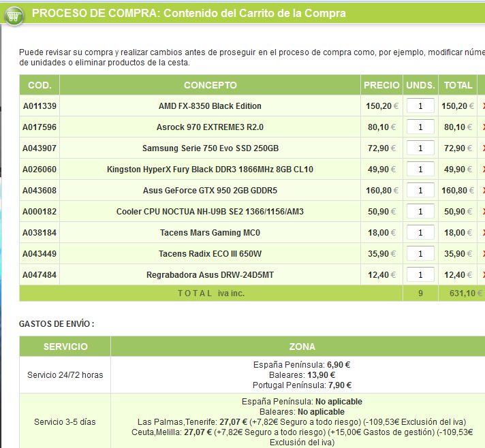This screenshot has width=485, height=448.
Task: Click the PRECIO column header
Action: tap(381, 85)
